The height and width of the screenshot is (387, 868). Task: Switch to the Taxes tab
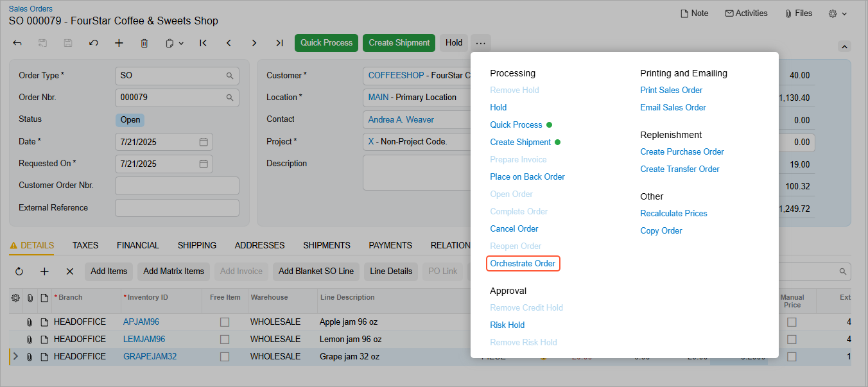tap(85, 245)
